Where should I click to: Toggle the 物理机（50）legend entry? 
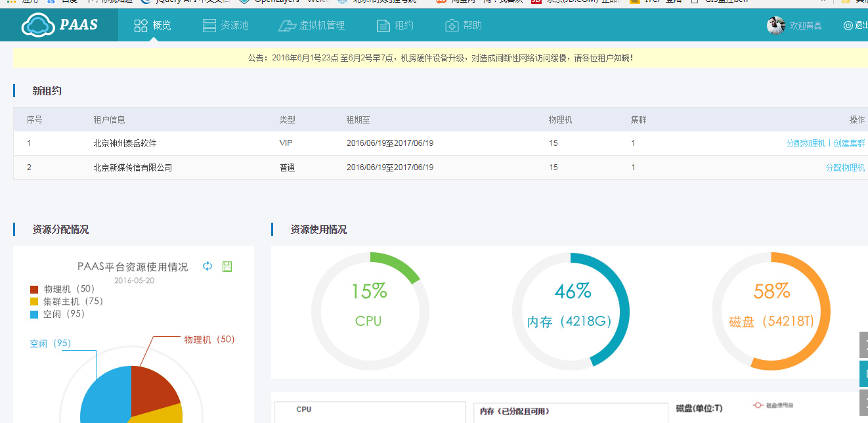pos(62,289)
